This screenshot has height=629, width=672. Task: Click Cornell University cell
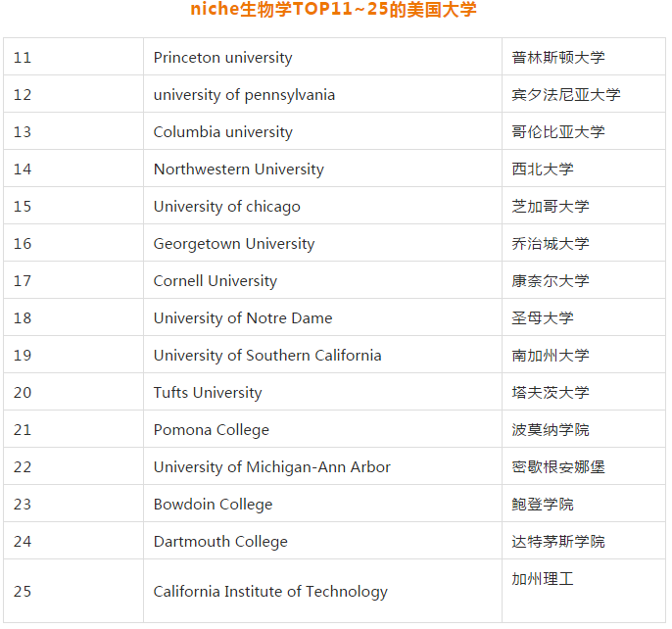click(322, 280)
